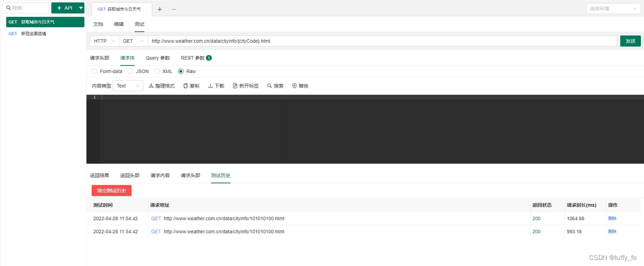The height and width of the screenshot is (266, 644).
Task: Click the REST 参数 count badge
Action: tap(209, 58)
